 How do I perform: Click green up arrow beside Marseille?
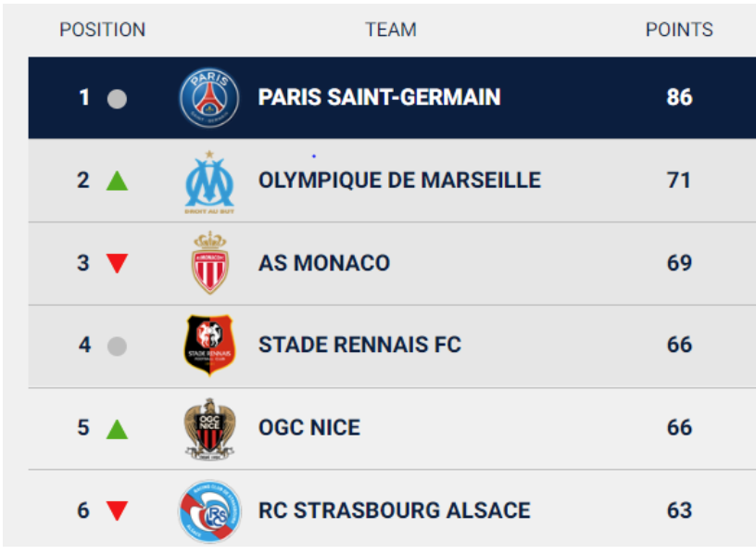(117, 182)
